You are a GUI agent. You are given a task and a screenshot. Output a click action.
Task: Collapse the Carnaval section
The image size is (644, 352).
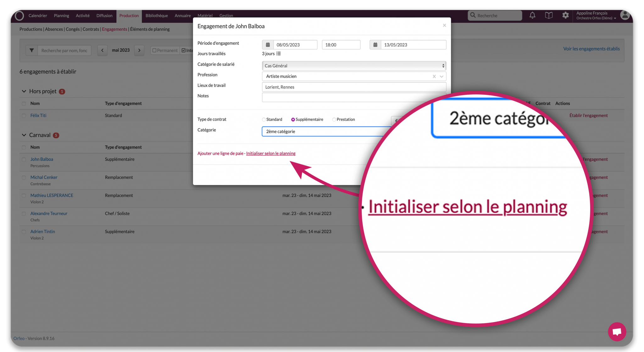(24, 135)
